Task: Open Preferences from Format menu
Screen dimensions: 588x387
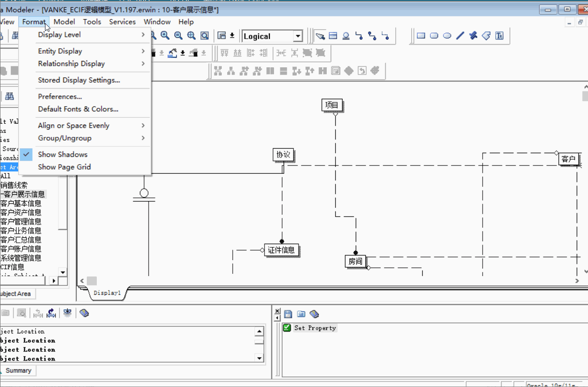Action: [x=60, y=96]
